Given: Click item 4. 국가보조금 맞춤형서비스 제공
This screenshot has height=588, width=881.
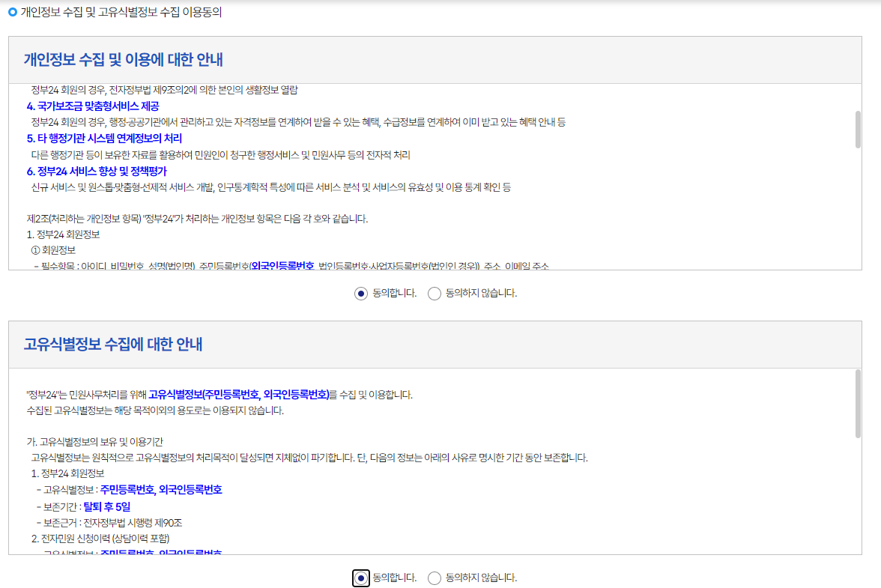Looking at the screenshot, I should 93,106.
